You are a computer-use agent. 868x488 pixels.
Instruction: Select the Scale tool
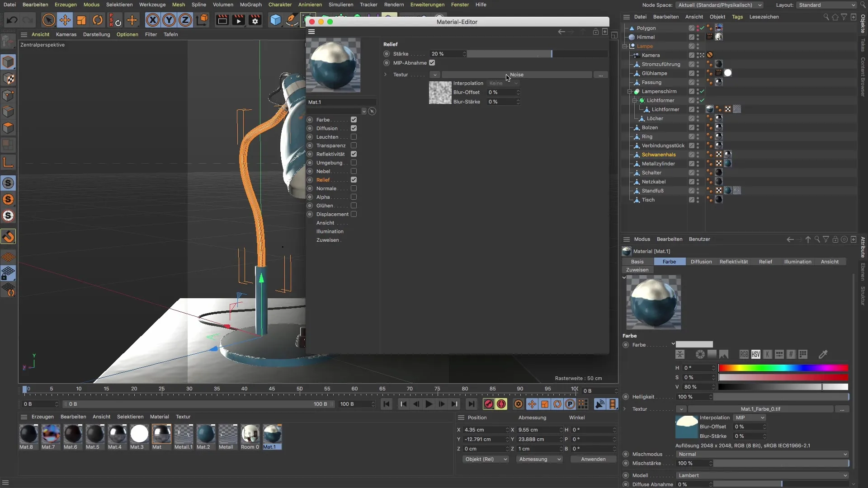pos(81,20)
